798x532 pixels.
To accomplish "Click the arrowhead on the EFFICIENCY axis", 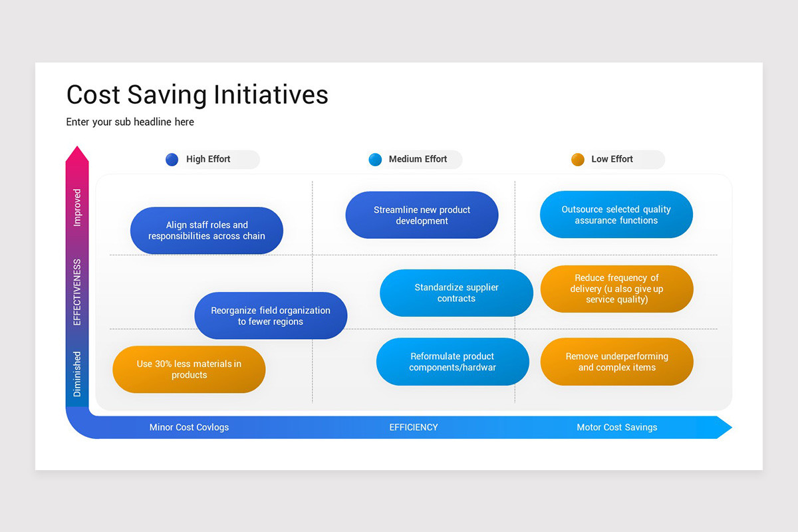I will tap(724, 428).
